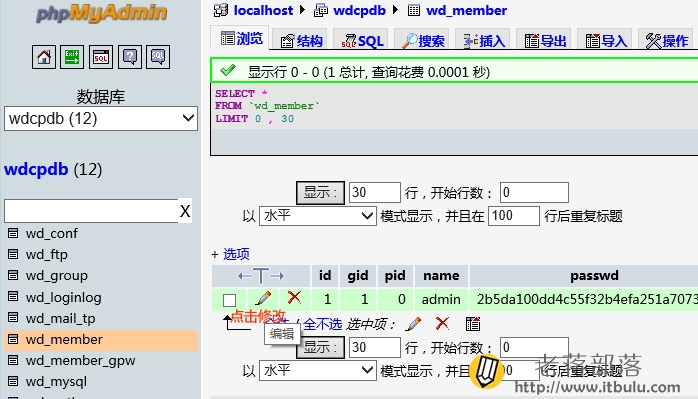Click the bold wdcpdb database link in sidebar
This screenshot has width=698, height=399.
[x=36, y=170]
